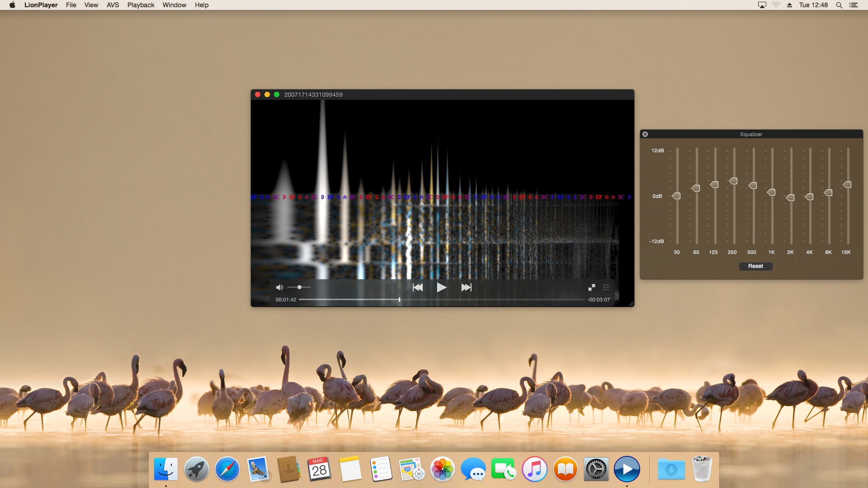Click the AirPlay mirroring icon
This screenshot has width=868, height=488.
pyautogui.click(x=762, y=5)
